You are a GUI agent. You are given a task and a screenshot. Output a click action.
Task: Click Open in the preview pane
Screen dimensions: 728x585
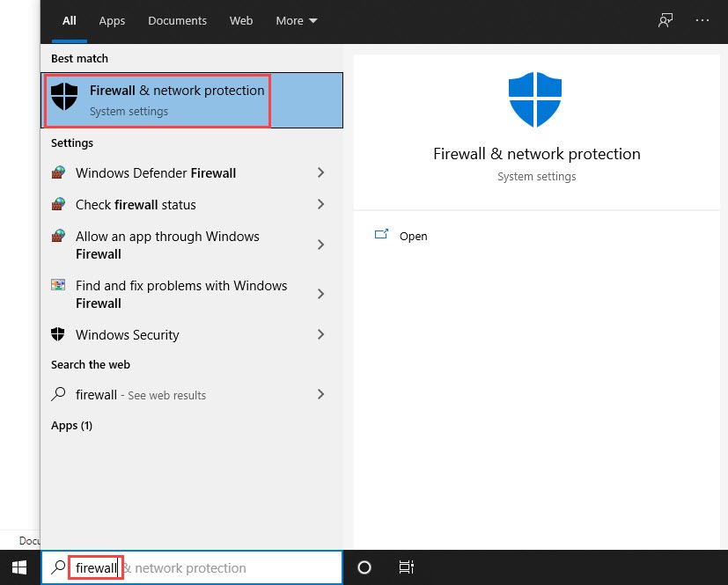click(x=413, y=236)
